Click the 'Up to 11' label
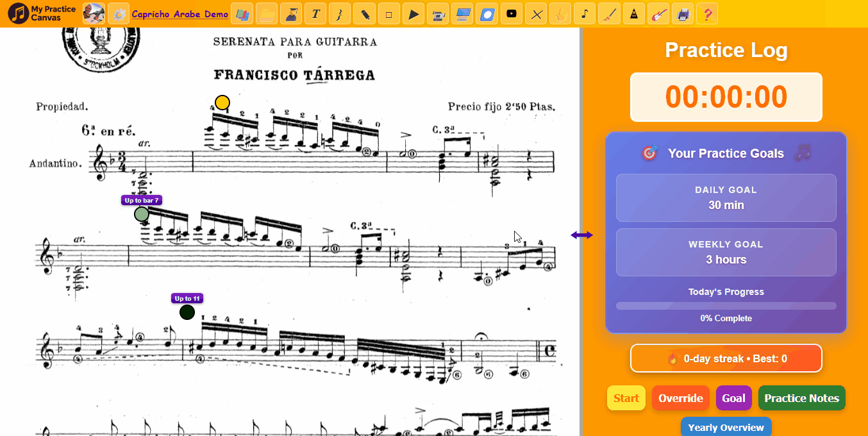Screen dimensions: 868x436 coord(187,298)
